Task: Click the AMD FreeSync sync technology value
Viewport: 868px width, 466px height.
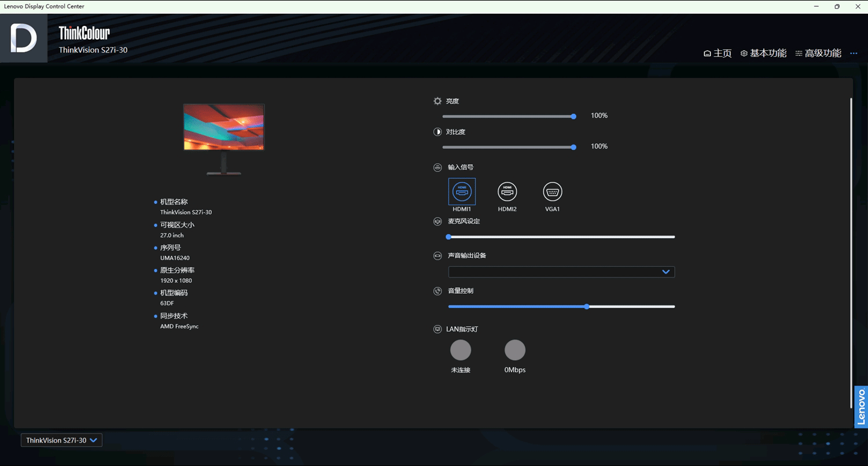Action: (179, 326)
